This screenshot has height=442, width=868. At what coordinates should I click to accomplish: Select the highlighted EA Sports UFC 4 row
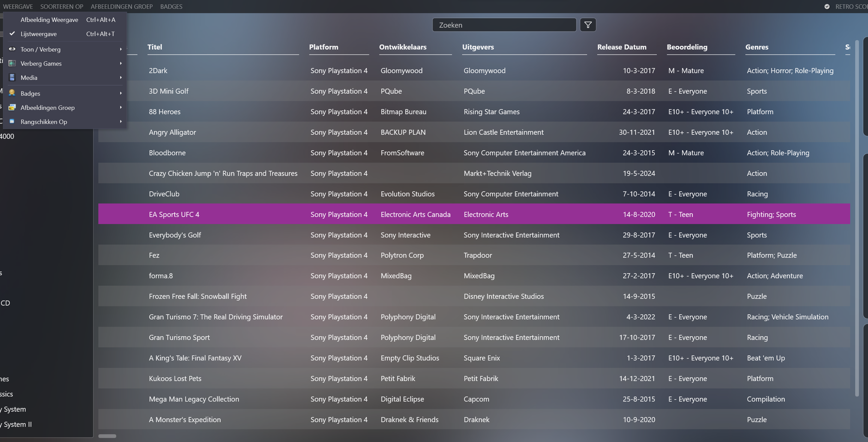pyautogui.click(x=474, y=214)
